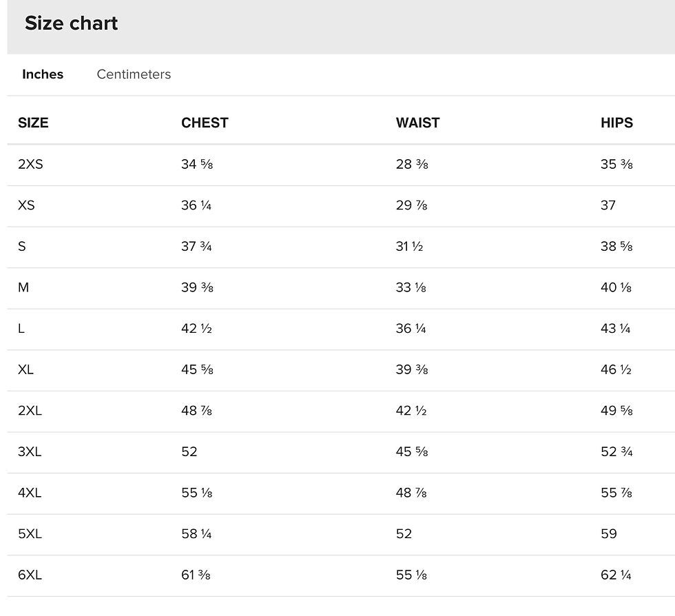
Task: Click the Size chart heading
Action: coord(71,23)
